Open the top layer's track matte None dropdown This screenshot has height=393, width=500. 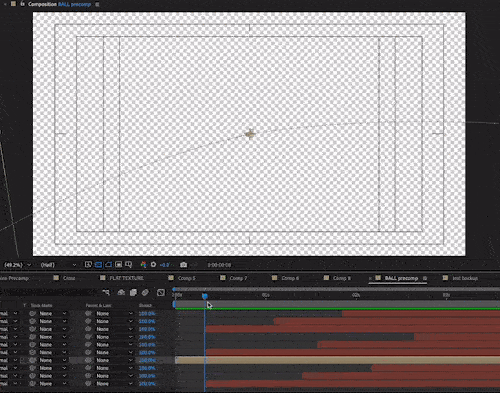(53, 314)
